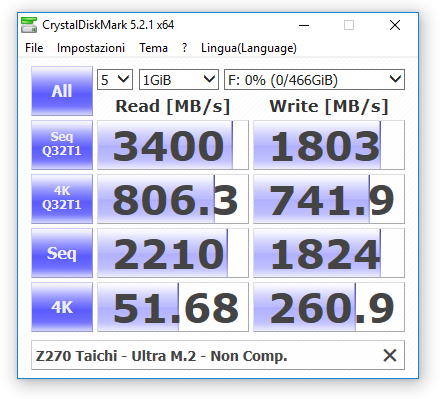This screenshot has width=444, height=399.
Task: Open the File menu
Action: pyautogui.click(x=34, y=48)
